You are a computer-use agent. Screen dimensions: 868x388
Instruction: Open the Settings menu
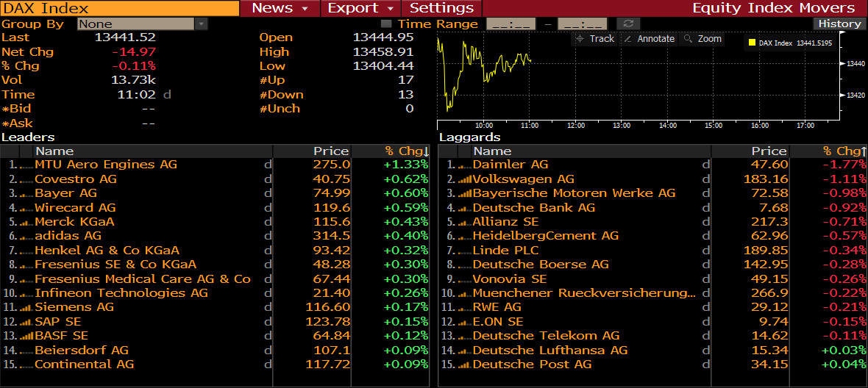pos(442,8)
